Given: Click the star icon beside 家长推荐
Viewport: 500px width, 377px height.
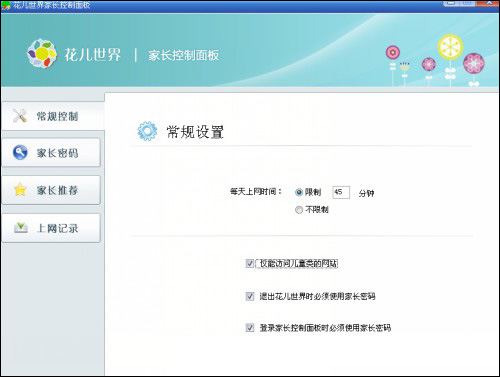Looking at the screenshot, I should point(20,189).
